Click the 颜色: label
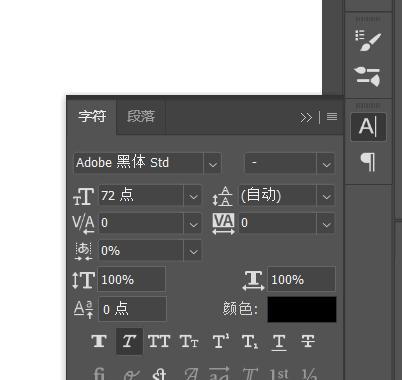Image resolution: width=402 pixels, height=380 pixels. click(240, 309)
